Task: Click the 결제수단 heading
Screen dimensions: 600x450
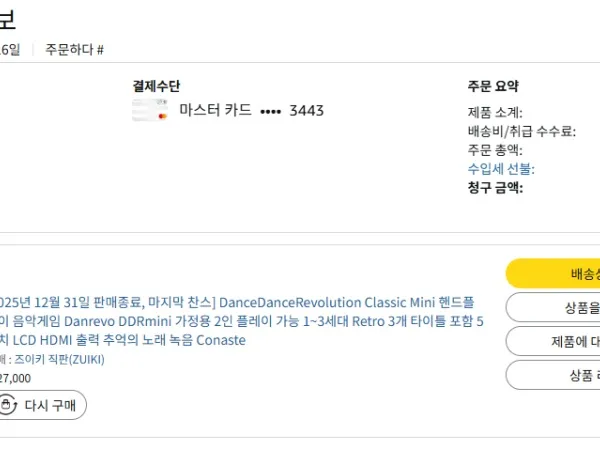Action: pos(156,87)
